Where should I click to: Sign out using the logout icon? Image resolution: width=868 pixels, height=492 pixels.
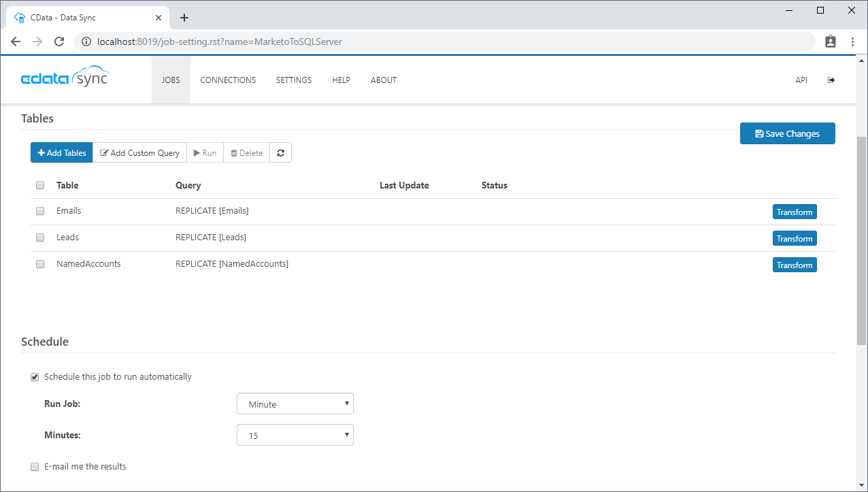[x=831, y=80]
